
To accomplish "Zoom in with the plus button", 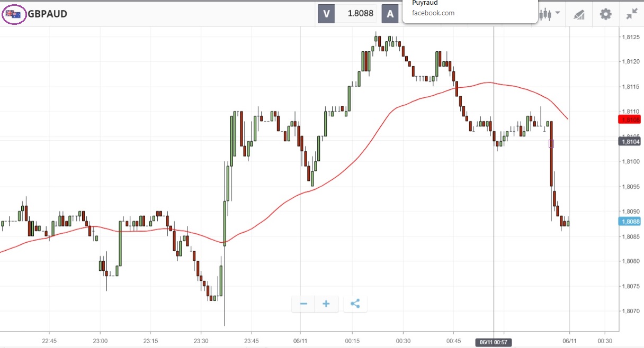I will tap(326, 304).
